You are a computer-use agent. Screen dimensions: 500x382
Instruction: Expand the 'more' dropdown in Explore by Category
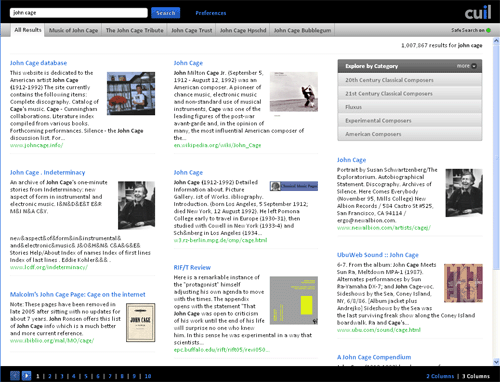point(467,66)
